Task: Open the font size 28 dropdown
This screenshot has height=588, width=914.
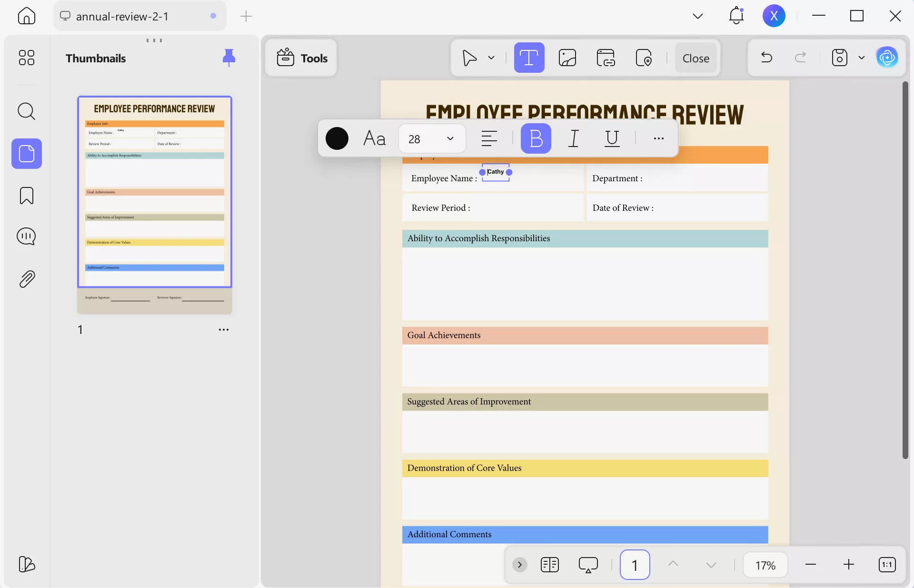Action: 431,138
